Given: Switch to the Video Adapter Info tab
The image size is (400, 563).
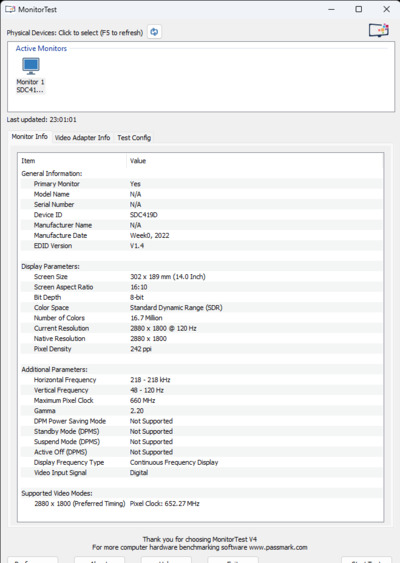Looking at the screenshot, I should 82,138.
